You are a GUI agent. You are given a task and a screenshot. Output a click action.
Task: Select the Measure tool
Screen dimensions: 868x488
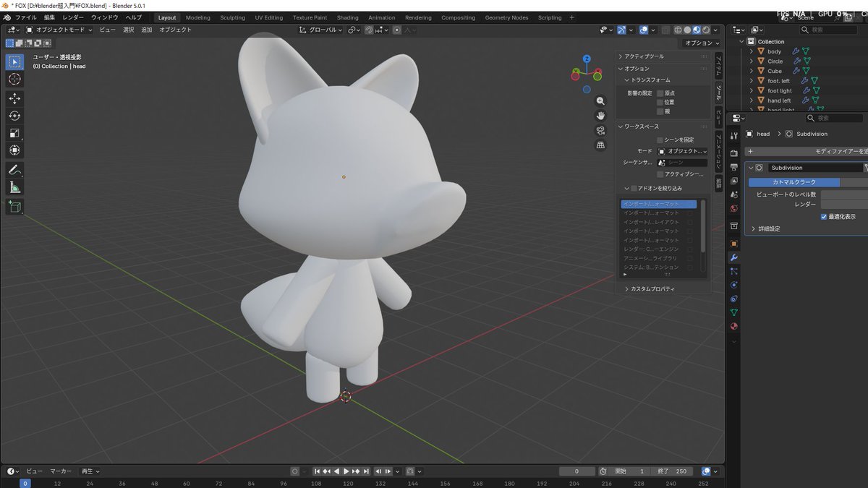coord(15,187)
